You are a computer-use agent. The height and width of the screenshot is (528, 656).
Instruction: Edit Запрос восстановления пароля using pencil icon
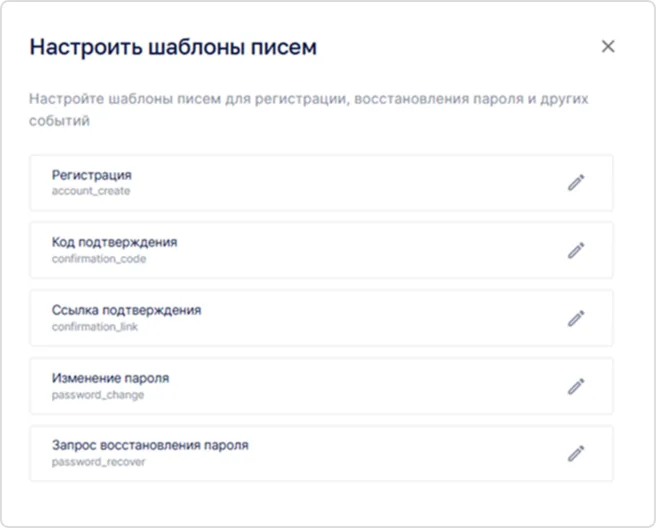point(576,453)
